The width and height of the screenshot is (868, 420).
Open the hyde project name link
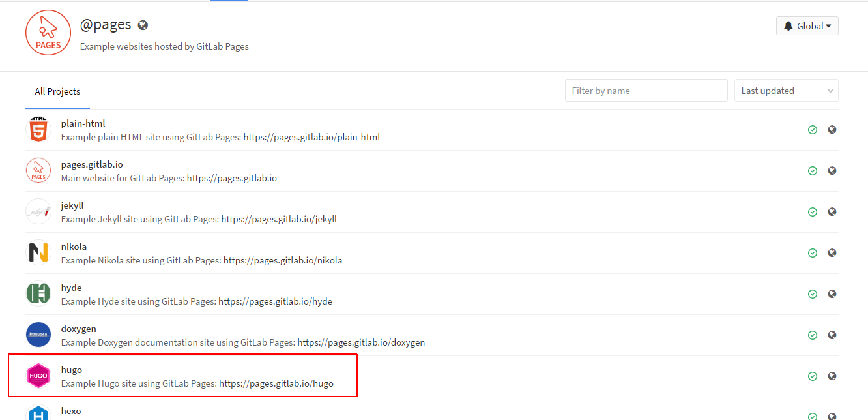(x=71, y=288)
